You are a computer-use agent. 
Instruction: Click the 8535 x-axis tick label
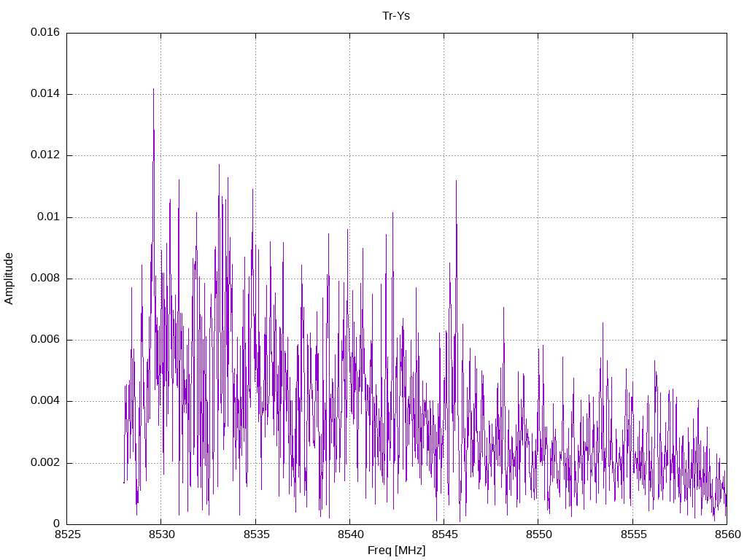256,534
